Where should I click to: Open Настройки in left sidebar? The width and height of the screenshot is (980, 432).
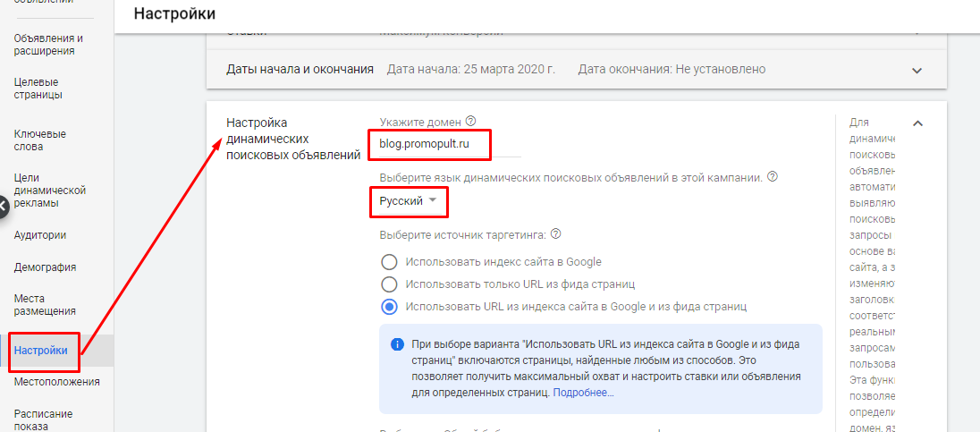click(40, 351)
